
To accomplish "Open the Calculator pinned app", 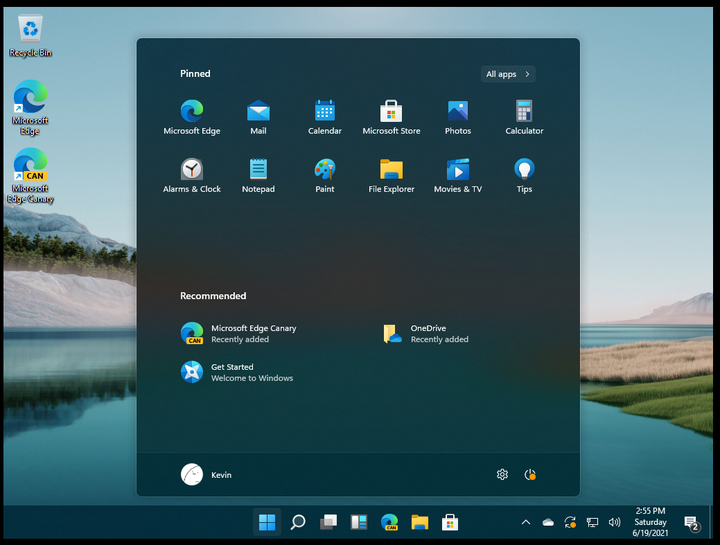I will point(524,117).
